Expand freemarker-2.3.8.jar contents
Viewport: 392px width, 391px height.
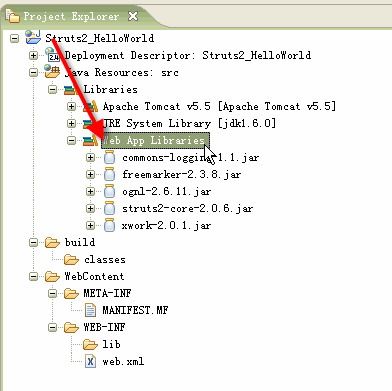point(90,174)
